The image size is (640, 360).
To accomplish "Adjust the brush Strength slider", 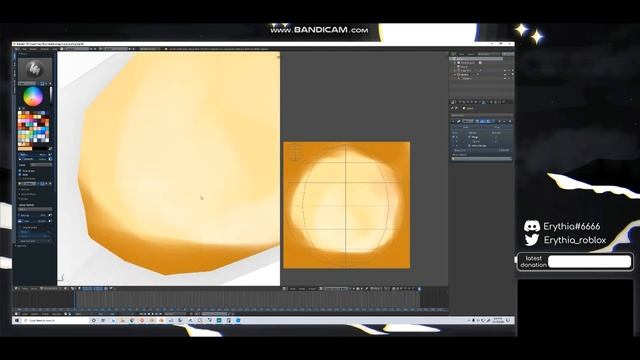I will coord(33,159).
